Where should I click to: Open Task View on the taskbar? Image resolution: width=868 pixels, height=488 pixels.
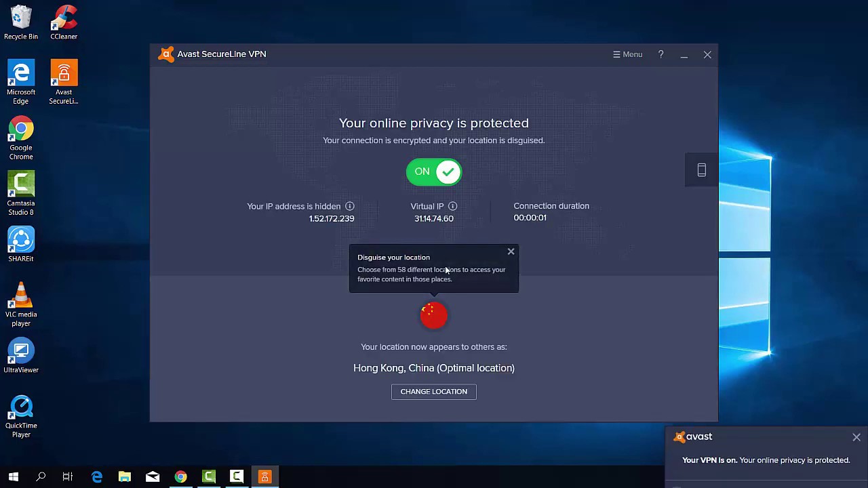click(68, 477)
